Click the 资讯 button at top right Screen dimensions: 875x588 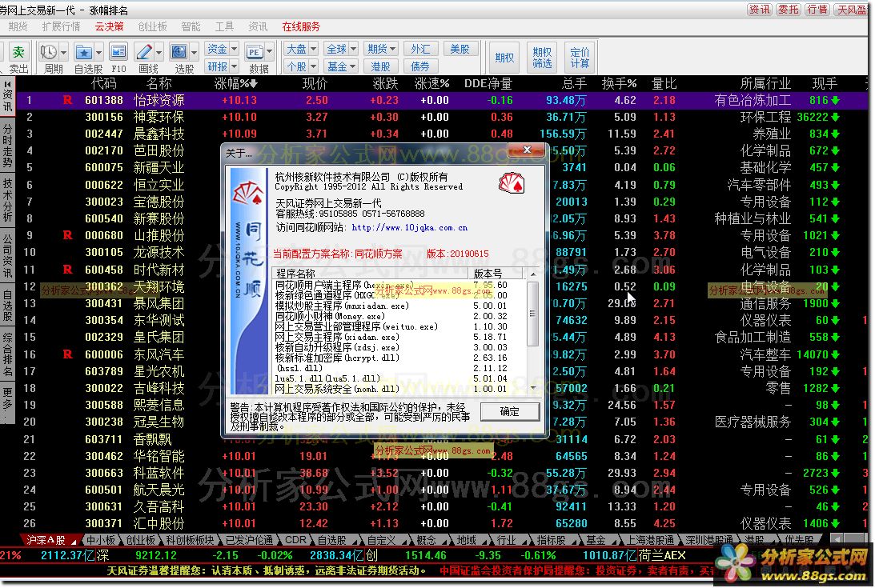(x=759, y=10)
